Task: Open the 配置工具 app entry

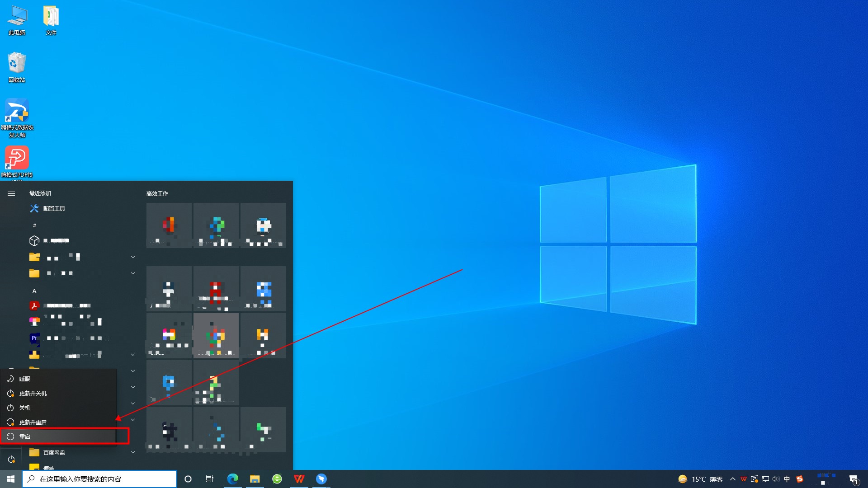Action: [54, 208]
